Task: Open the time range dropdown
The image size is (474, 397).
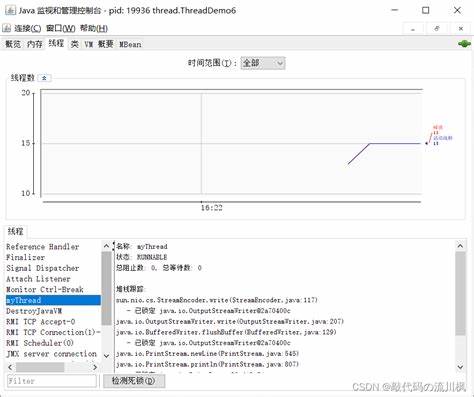Action: coord(263,63)
